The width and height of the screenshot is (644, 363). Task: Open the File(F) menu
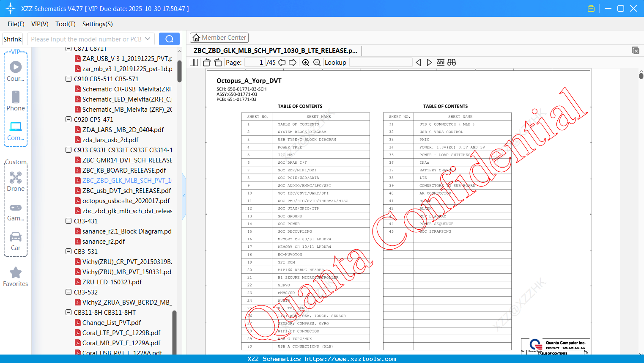click(x=16, y=24)
